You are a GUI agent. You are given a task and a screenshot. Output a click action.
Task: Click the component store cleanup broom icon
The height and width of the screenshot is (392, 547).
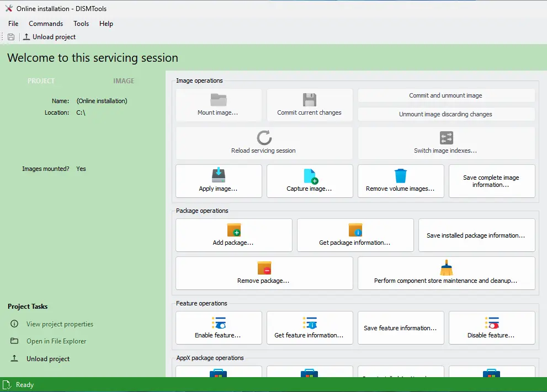point(447,267)
